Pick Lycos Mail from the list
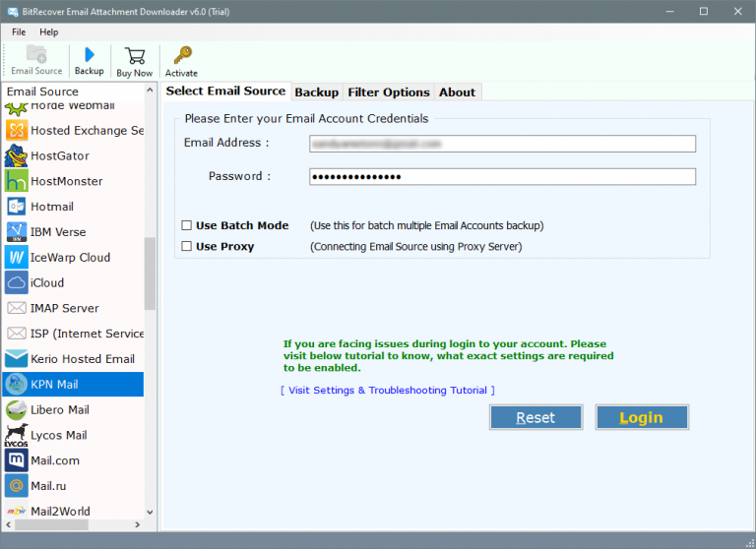Viewport: 756px width, 549px height. [x=58, y=435]
